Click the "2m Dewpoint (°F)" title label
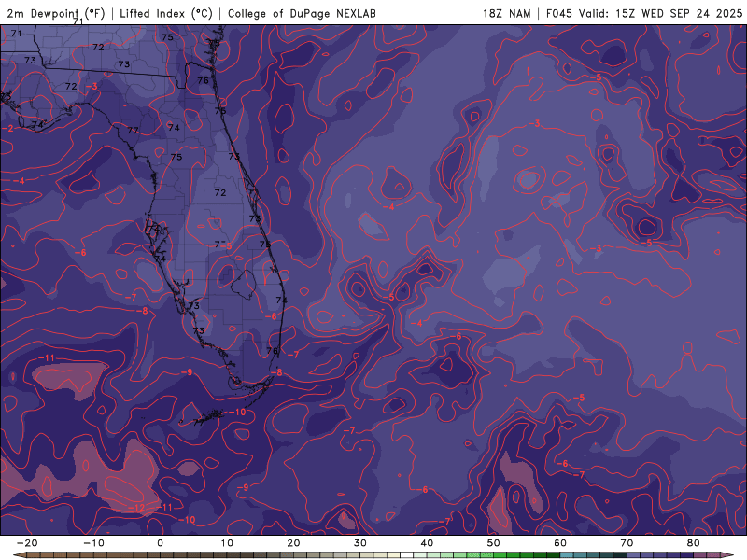Viewport: 747px width, 560px height. click(x=56, y=13)
